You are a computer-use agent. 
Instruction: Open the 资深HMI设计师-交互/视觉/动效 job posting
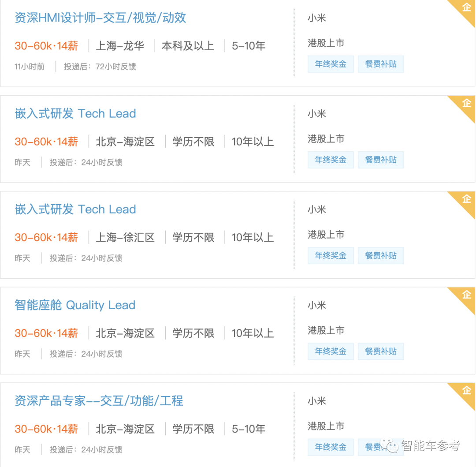coord(100,18)
